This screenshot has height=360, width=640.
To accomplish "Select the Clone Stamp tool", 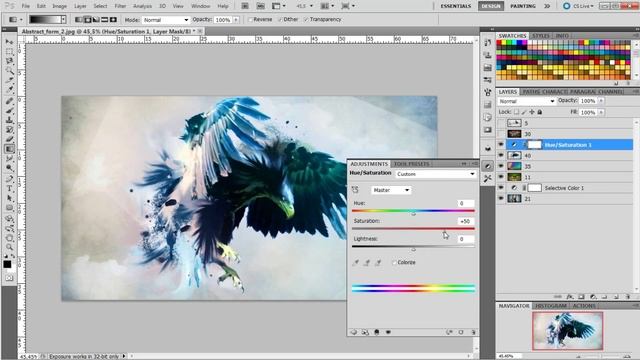I will coord(9,120).
